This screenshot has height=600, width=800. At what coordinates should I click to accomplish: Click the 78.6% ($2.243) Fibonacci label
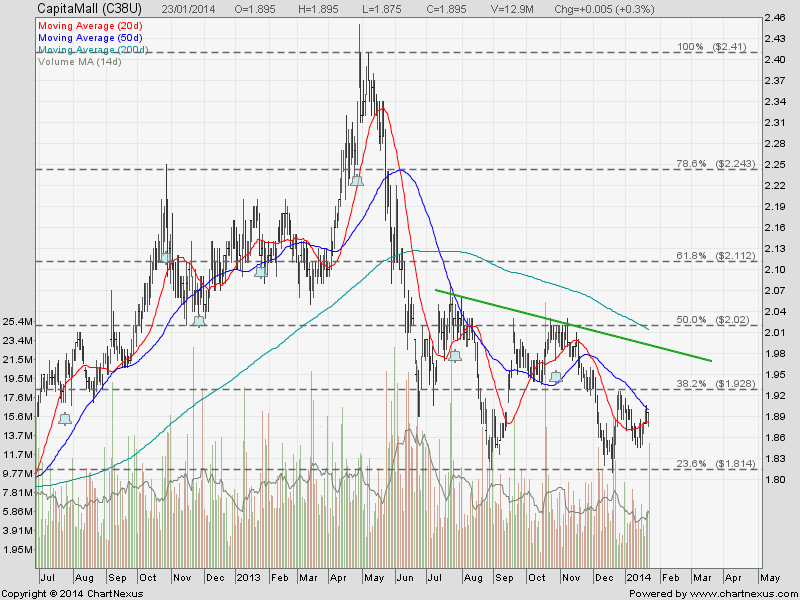715,164
